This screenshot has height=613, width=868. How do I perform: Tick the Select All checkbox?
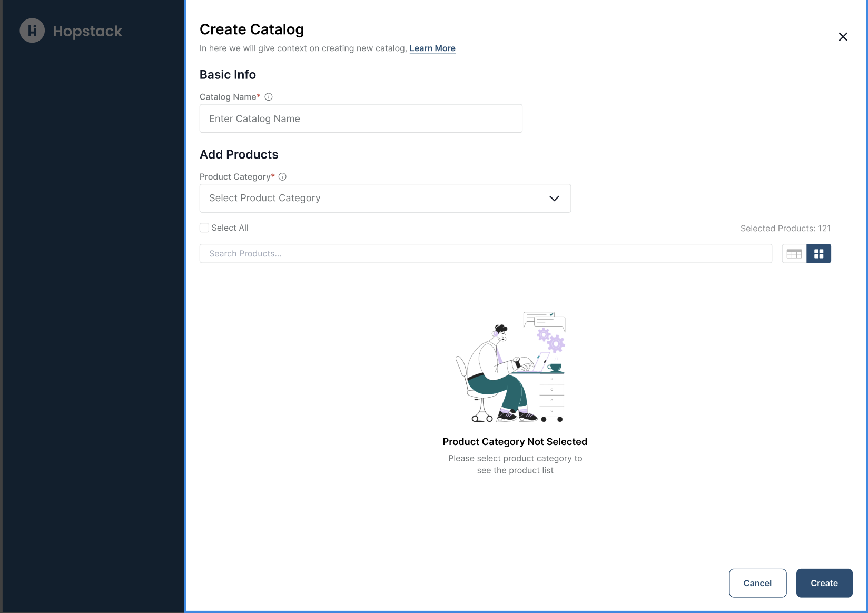pos(204,228)
